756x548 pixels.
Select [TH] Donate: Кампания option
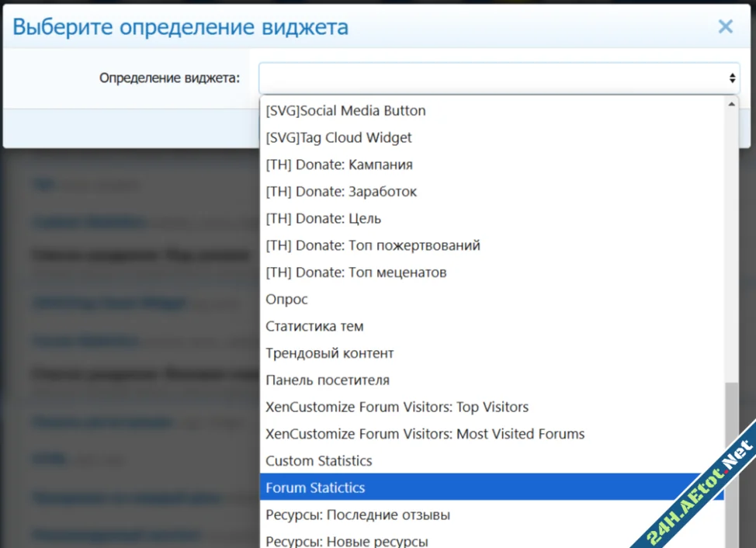pos(339,165)
